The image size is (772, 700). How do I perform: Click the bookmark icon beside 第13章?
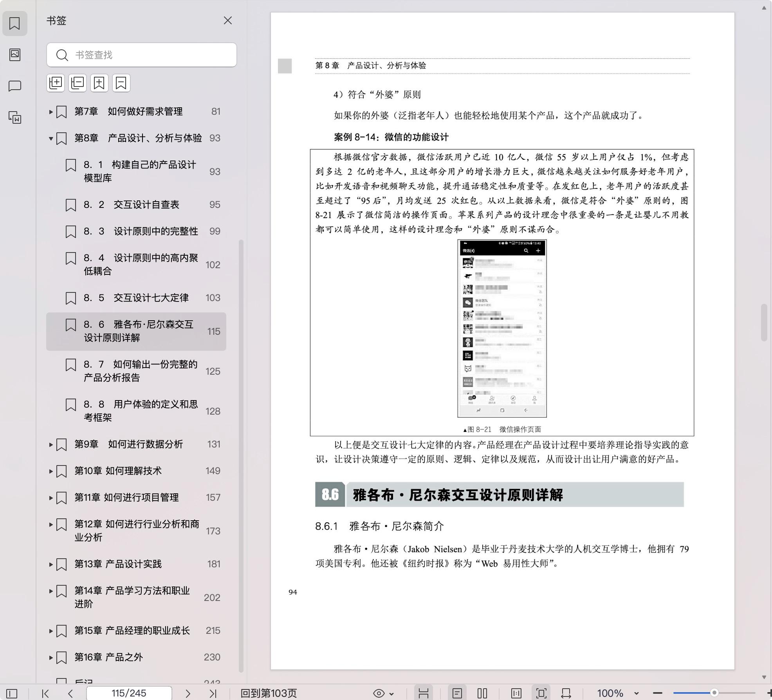61,565
